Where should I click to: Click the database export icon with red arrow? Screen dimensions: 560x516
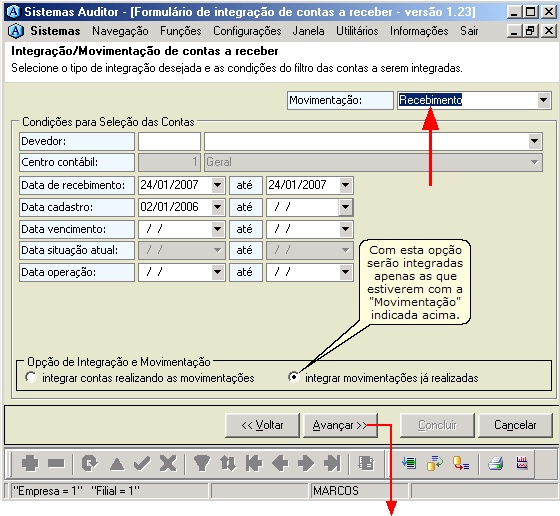point(461,463)
